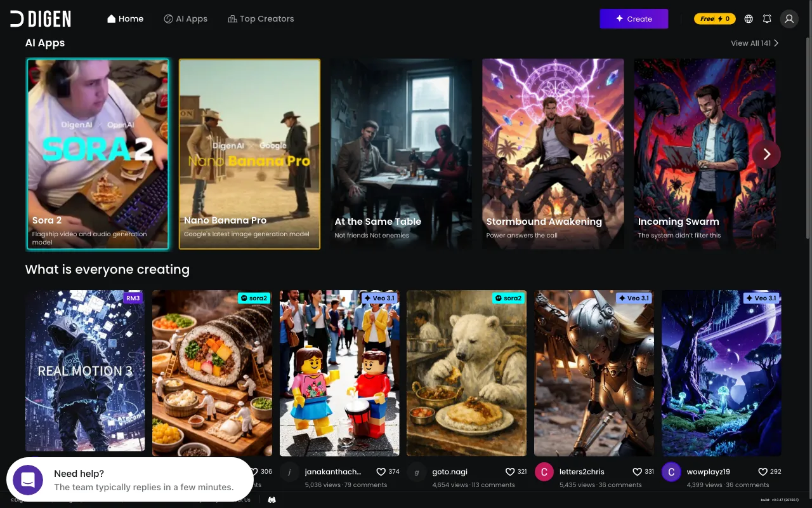The width and height of the screenshot is (812, 508).
Task: Open the giant sushi roll video
Action: (x=212, y=373)
